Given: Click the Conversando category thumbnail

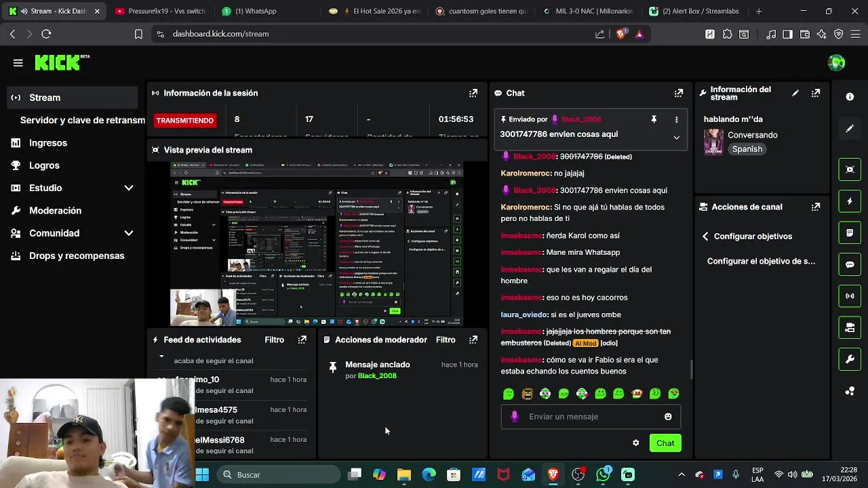Looking at the screenshot, I should (x=713, y=142).
